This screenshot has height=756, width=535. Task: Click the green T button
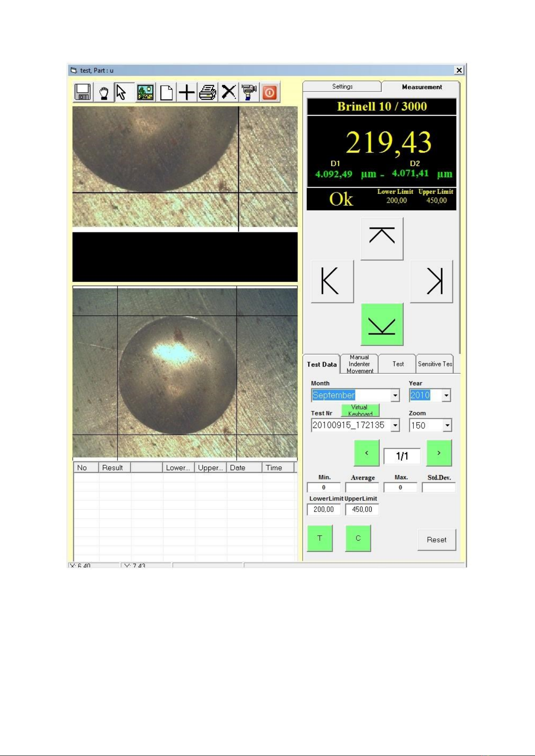click(320, 538)
